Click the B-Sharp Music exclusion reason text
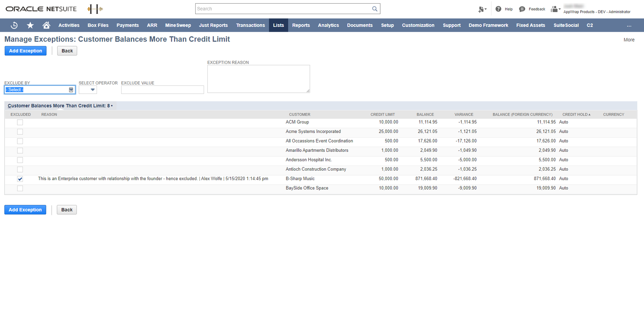 [x=153, y=179]
